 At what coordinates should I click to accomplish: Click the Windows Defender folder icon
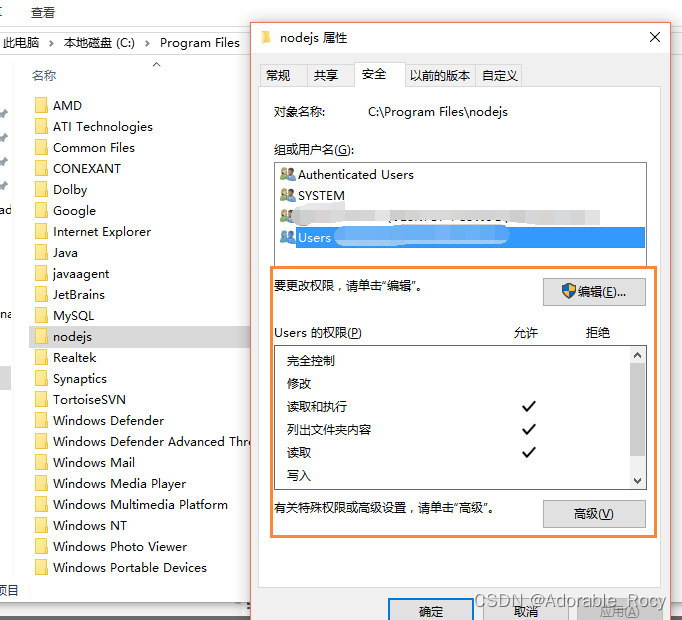click(x=41, y=420)
